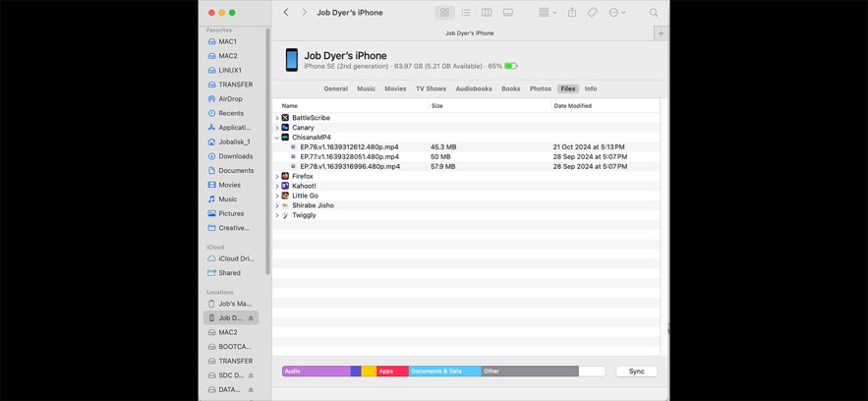Expand the Firefox app folder

(x=277, y=177)
